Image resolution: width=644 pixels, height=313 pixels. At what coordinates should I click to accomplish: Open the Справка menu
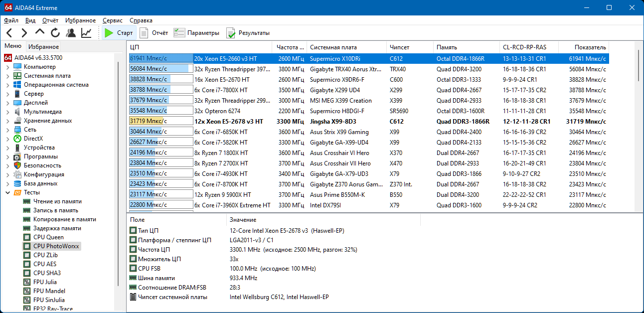(x=141, y=20)
